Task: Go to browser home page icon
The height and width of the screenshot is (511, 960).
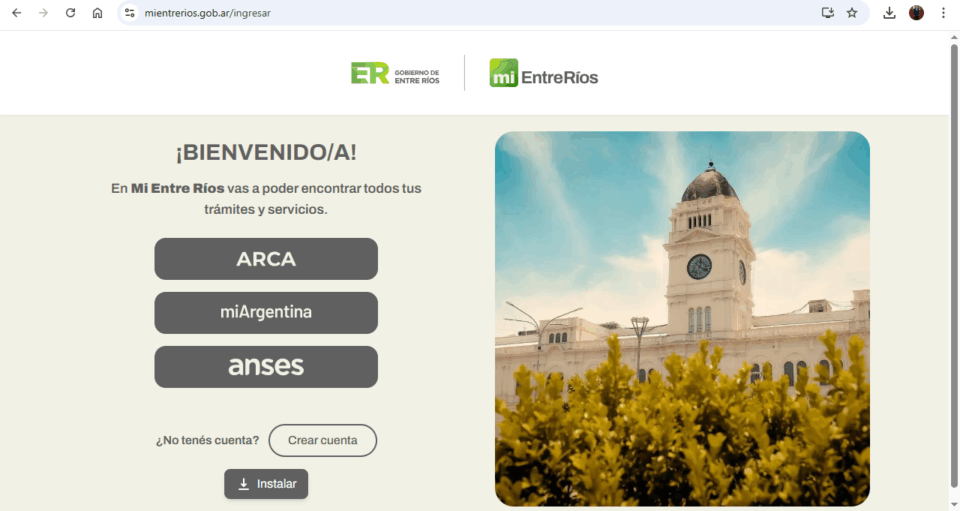Action: click(x=97, y=13)
